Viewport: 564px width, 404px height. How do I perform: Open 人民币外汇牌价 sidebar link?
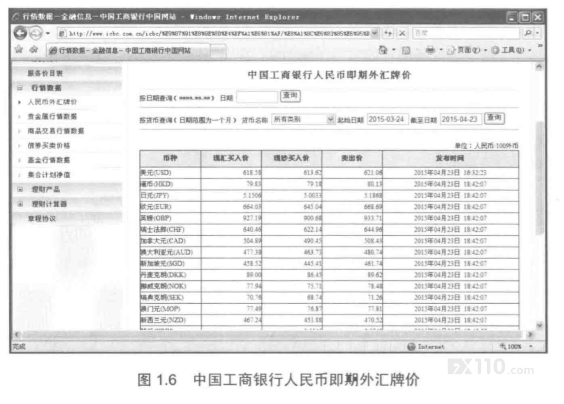click(52, 102)
